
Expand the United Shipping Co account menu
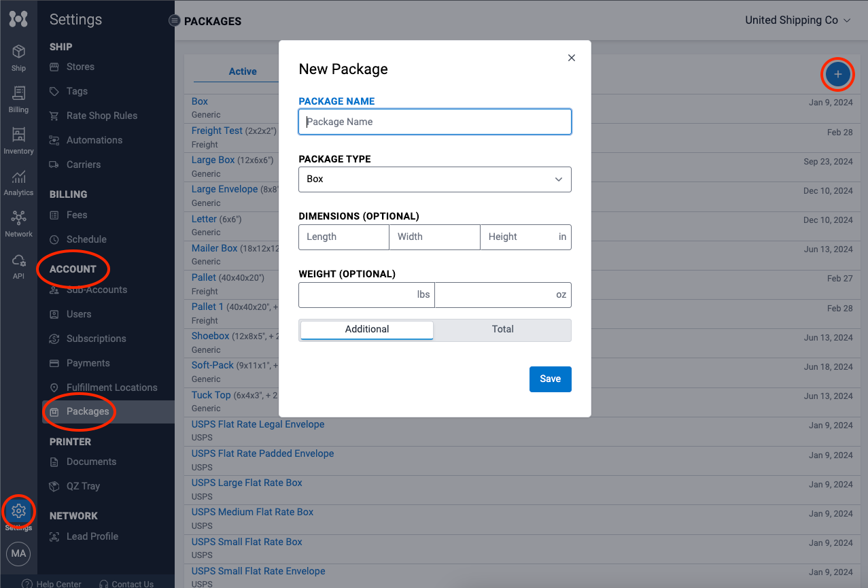[797, 20]
